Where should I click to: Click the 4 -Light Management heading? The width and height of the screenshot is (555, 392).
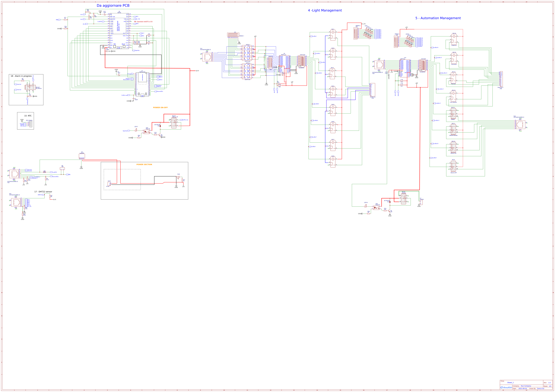(x=325, y=10)
